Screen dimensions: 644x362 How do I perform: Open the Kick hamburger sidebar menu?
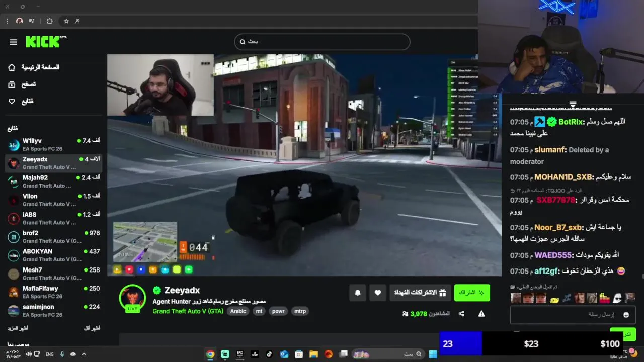pyautogui.click(x=14, y=42)
